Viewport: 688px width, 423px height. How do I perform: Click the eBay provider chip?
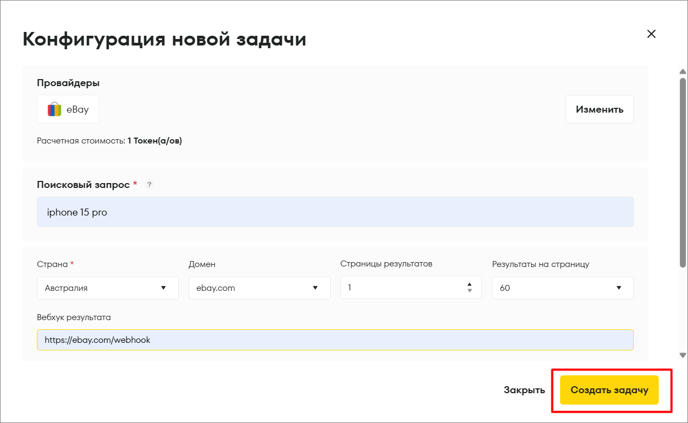point(68,109)
